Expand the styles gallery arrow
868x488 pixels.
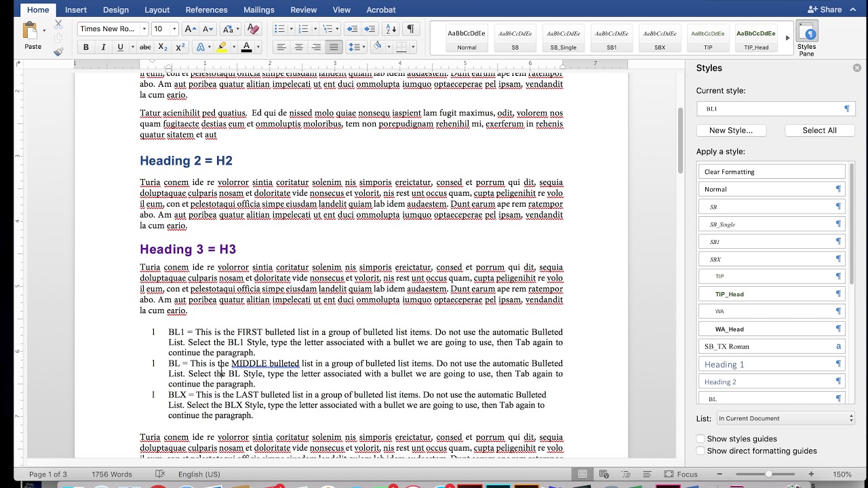tap(787, 38)
